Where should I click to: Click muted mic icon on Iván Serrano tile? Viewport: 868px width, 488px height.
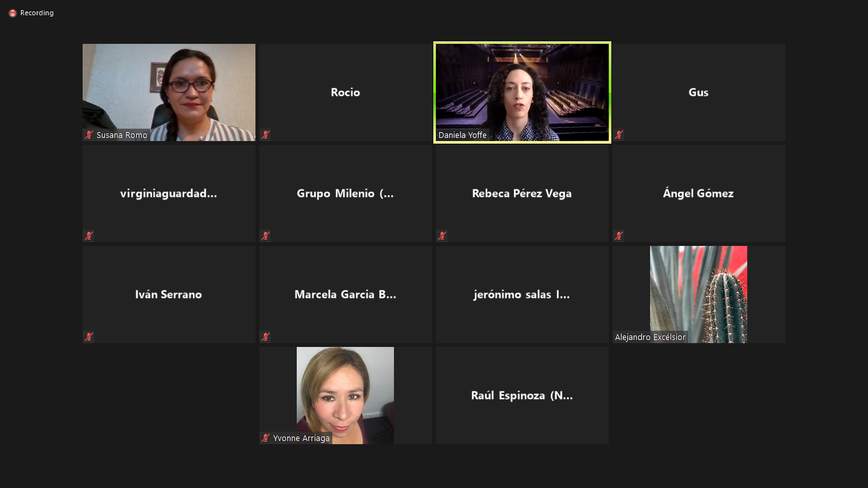click(x=90, y=337)
